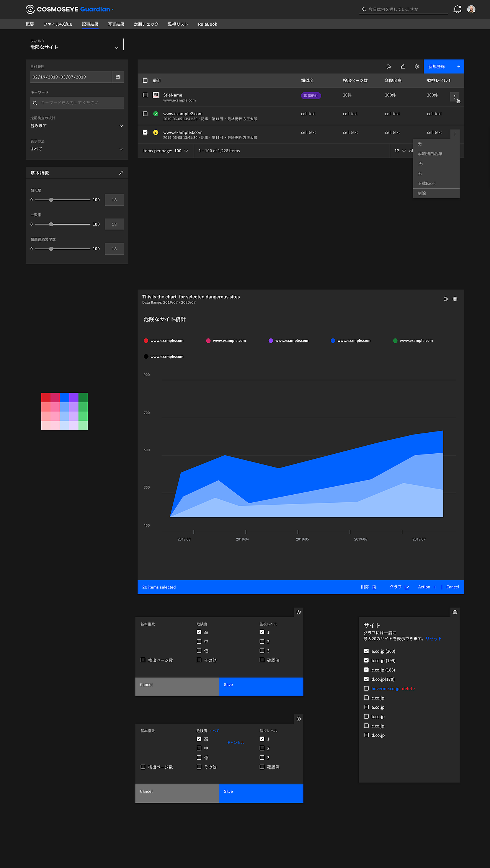Image resolution: width=490 pixels, height=868 pixels.
Task: Click the graph icon beside グラフ
Action: [407, 587]
